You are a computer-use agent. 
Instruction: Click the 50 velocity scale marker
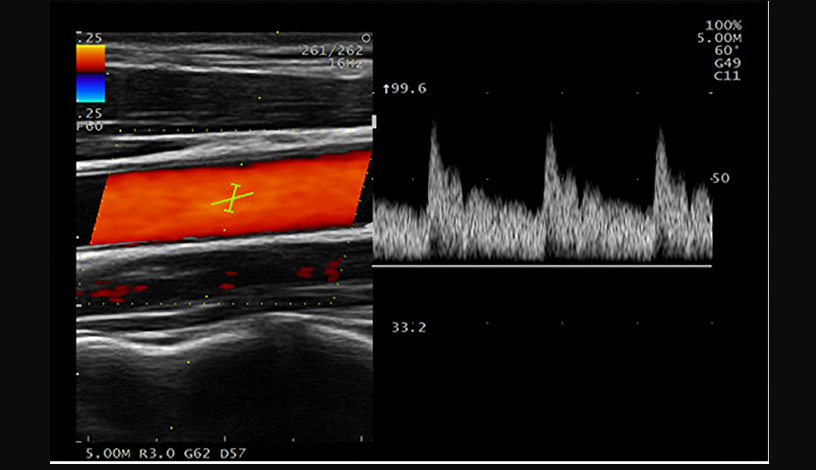720,178
